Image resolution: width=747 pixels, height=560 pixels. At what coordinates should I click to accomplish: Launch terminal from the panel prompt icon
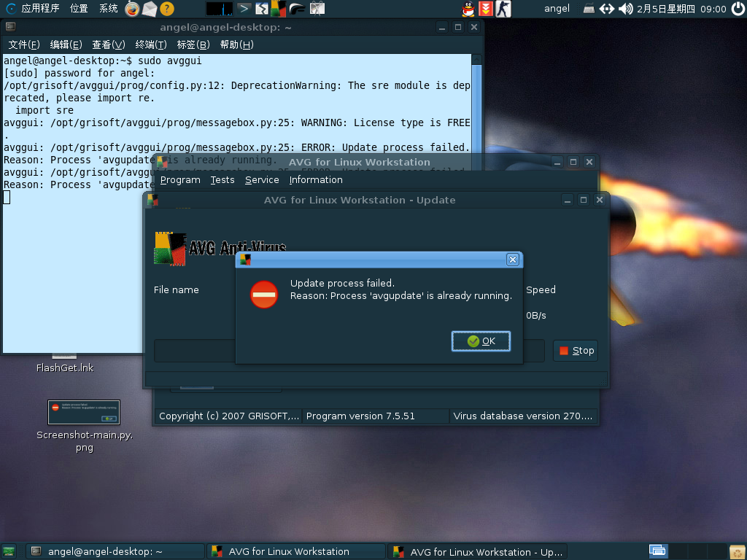point(244,8)
